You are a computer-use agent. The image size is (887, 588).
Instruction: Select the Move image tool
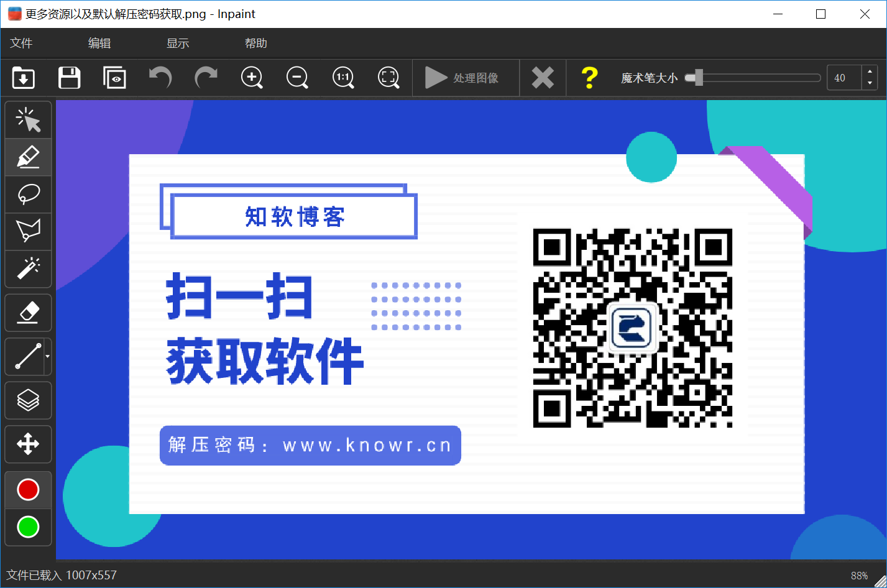click(28, 444)
